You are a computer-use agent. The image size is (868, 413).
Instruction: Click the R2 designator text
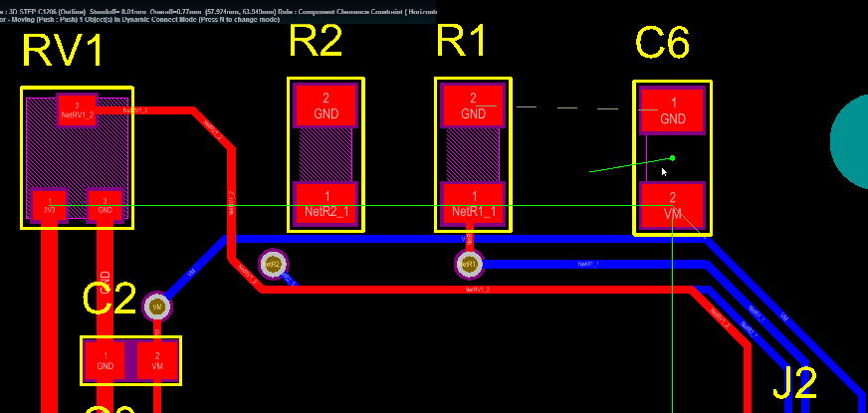[x=316, y=42]
